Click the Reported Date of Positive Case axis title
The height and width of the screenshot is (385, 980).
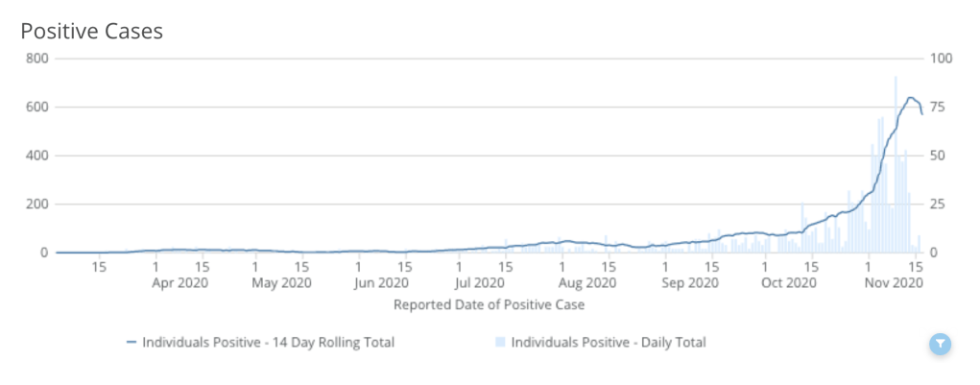pyautogui.click(x=490, y=305)
